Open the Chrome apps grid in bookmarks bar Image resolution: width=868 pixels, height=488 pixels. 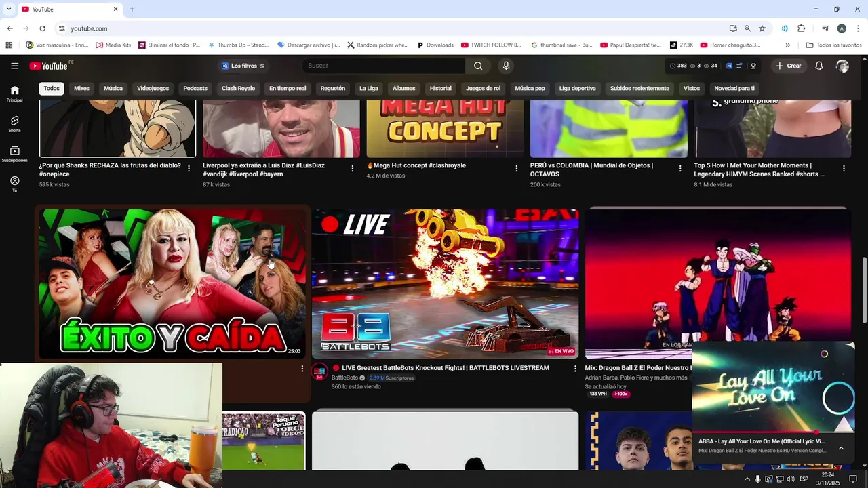[x=9, y=45]
